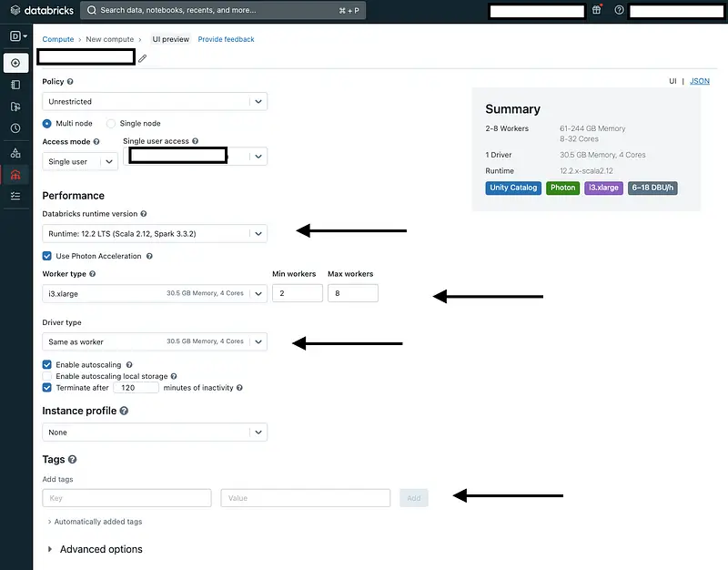
Task: Click the active Compute sidebar icon
Action: click(15, 174)
